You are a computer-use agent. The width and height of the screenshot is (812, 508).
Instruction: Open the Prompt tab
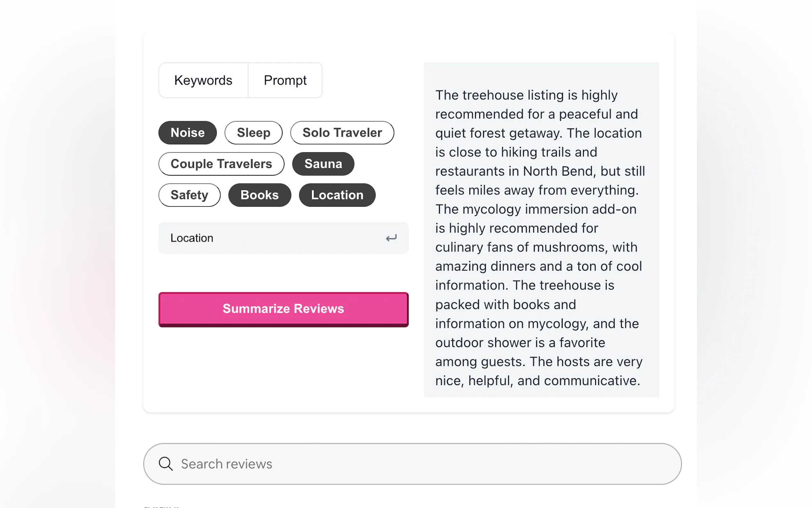(x=285, y=80)
